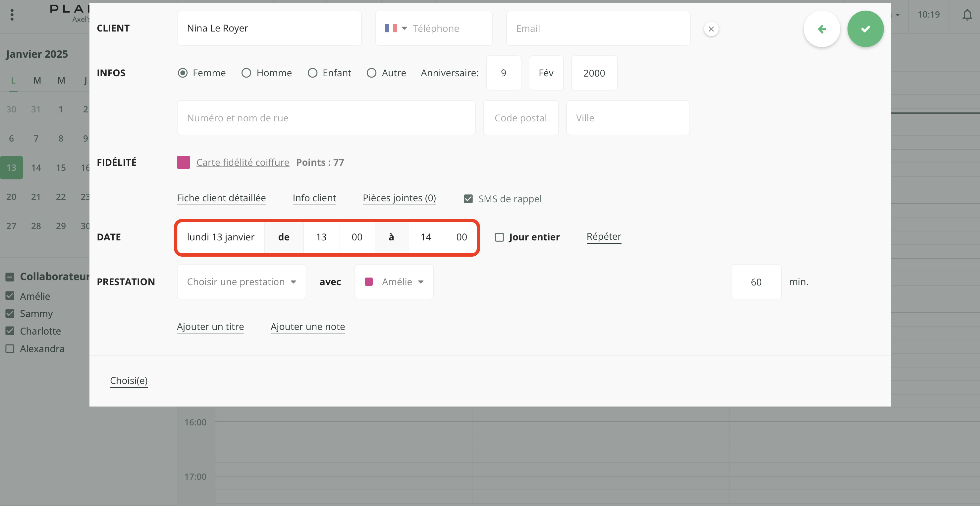Disable SMS de rappel
This screenshot has width=980, height=506.
[468, 198]
